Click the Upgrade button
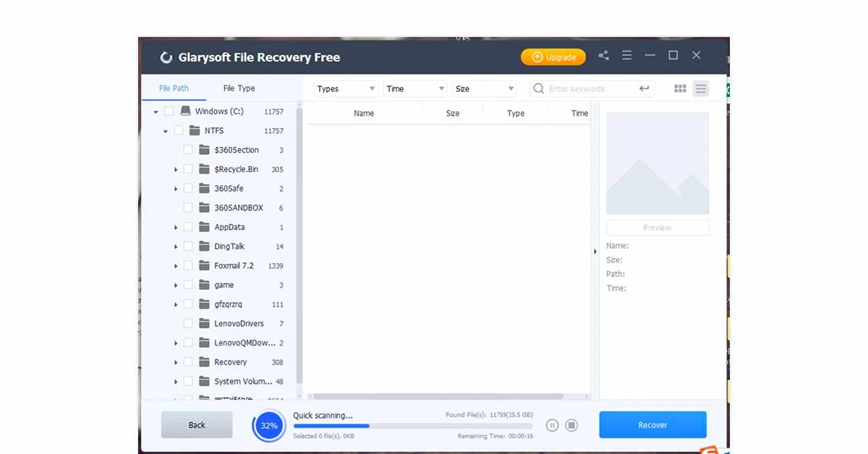This screenshot has width=868, height=454. [553, 56]
